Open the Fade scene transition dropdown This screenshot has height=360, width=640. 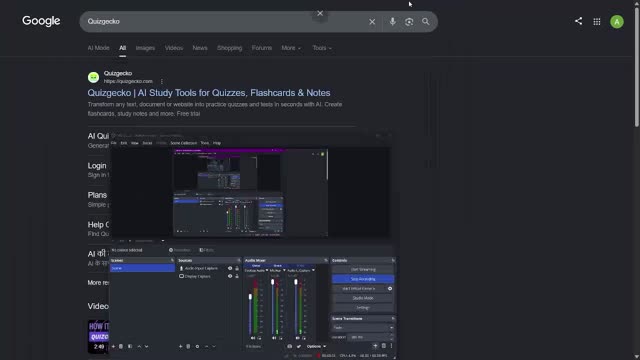363,327
